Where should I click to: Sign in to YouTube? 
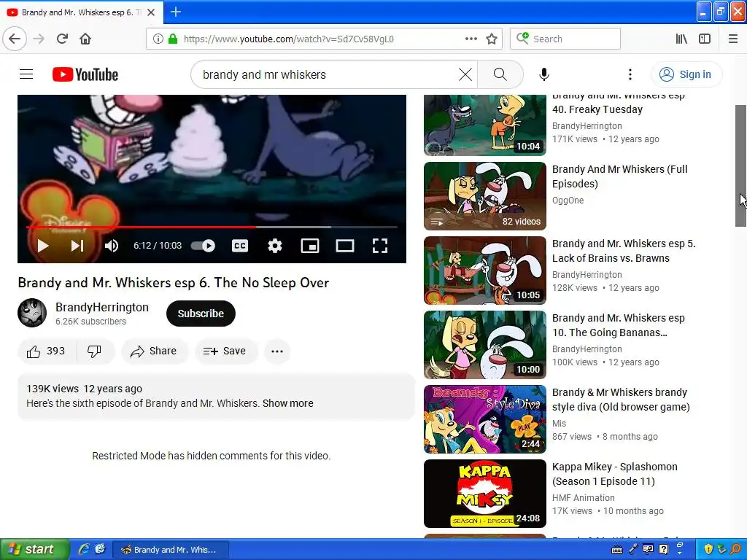(686, 74)
